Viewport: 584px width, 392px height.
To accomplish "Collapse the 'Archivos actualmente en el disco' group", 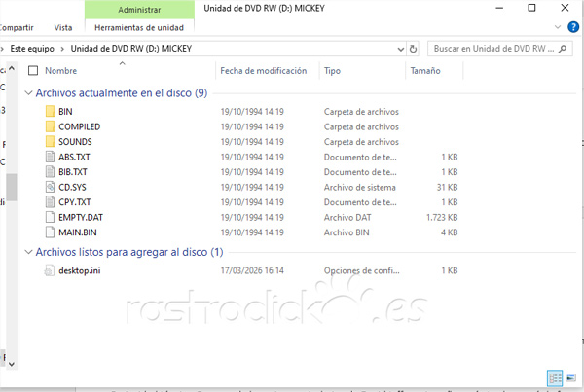I will (x=28, y=93).
